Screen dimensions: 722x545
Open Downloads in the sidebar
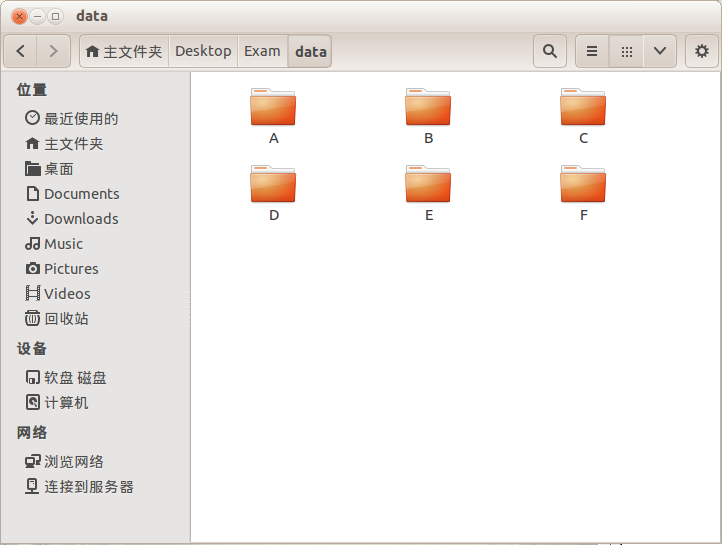80,219
